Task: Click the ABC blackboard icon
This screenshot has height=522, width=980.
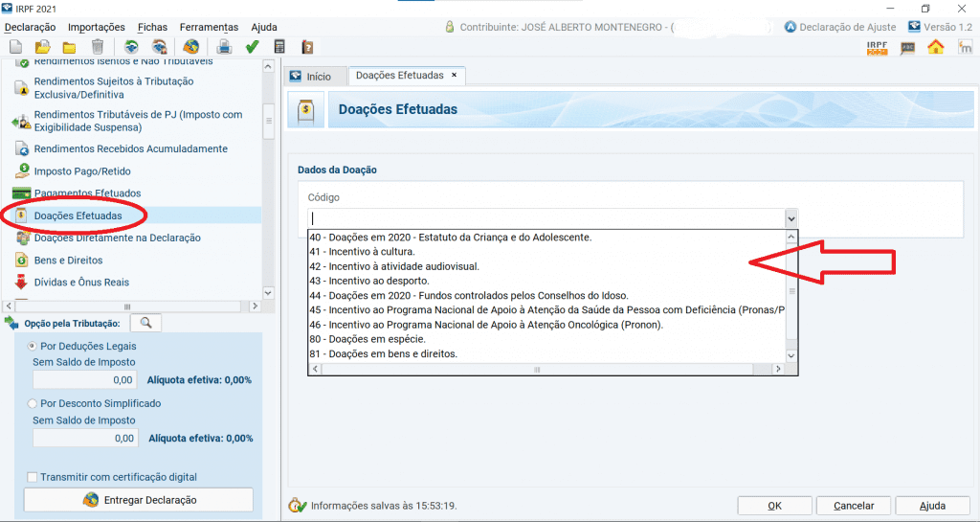Action: pos(907,48)
